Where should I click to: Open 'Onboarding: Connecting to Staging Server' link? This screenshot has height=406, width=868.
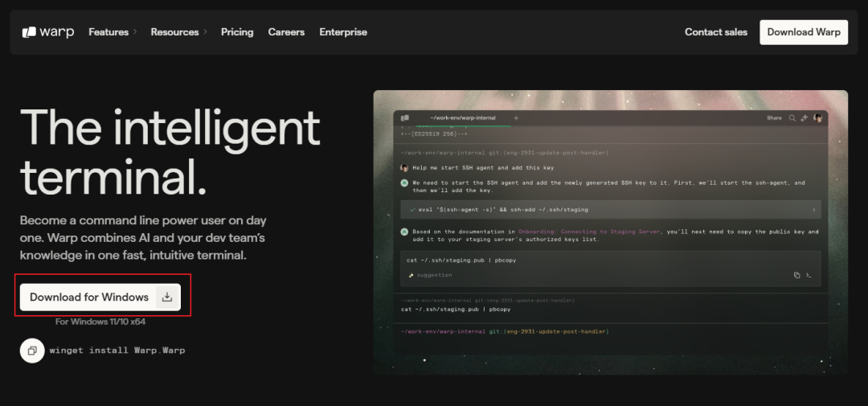point(589,232)
